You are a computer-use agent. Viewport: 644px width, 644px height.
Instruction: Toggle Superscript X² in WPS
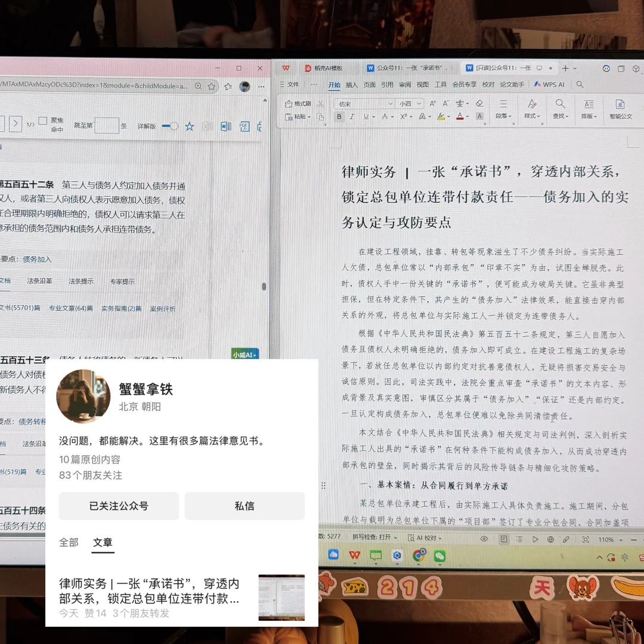pos(404,117)
